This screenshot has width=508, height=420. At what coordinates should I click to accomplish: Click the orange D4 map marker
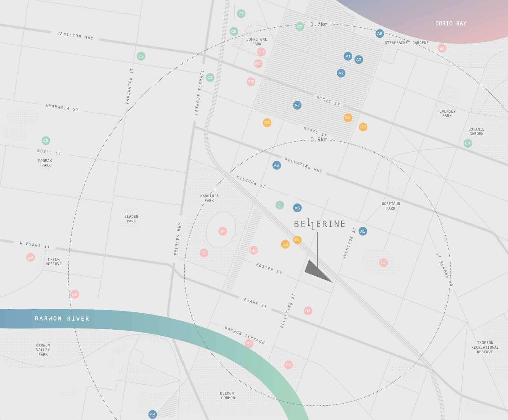pos(348,118)
